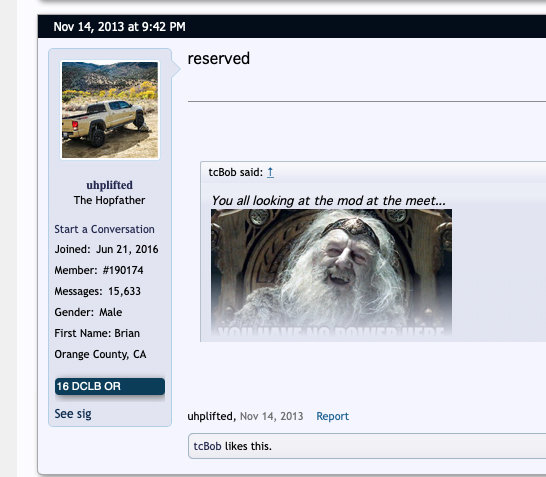Viewport: 546px width, 477px height.
Task: Open the quoted laughing wizard meme image
Action: 331,272
